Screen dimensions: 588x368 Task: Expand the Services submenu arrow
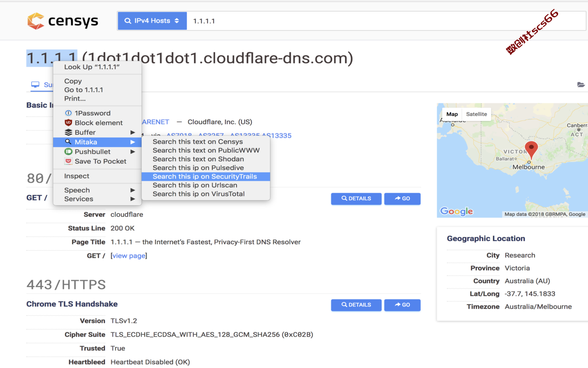tap(133, 199)
